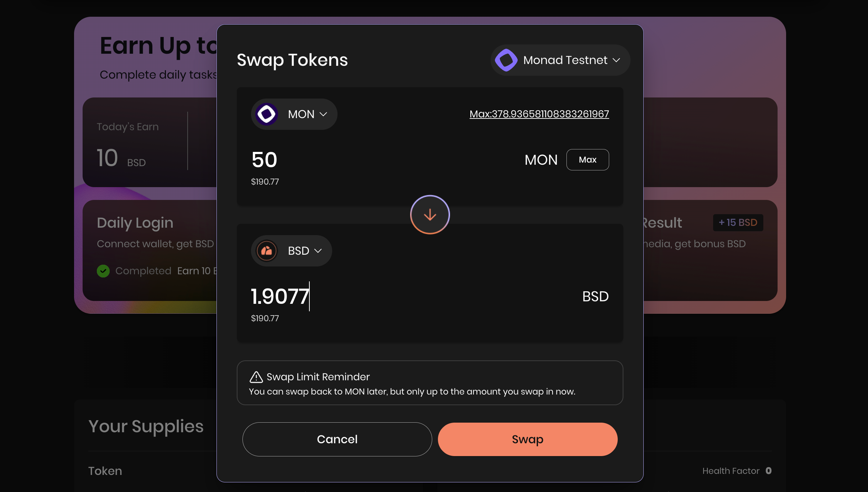
Task: Click the Today's Earn 10 BSD stat
Action: coord(121,158)
